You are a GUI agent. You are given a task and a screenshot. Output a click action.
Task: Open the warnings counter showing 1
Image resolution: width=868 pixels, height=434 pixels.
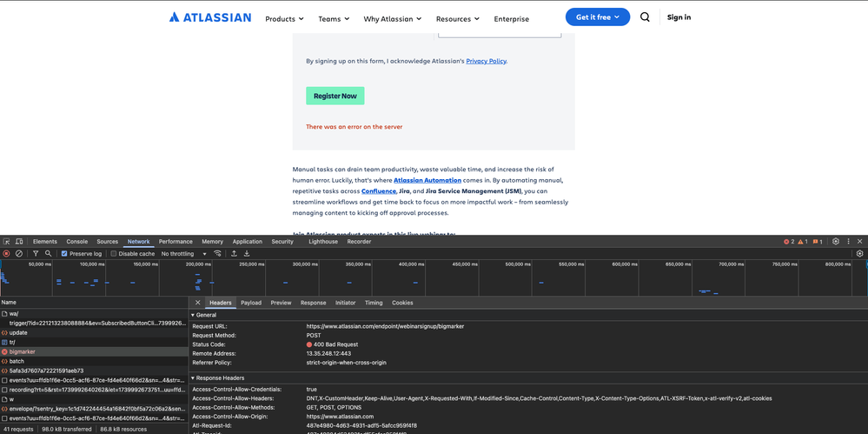coord(803,242)
